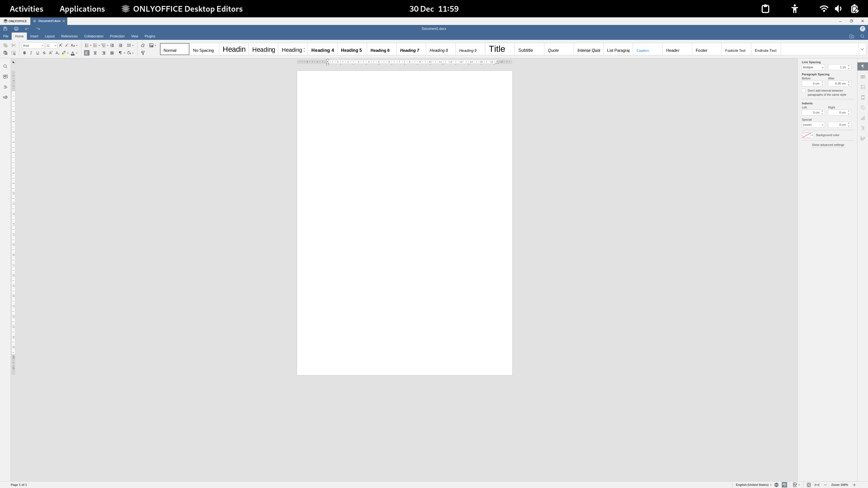Screen dimensions: 868x488
Task: Expand the styles gallery arrow
Action: [862, 50]
